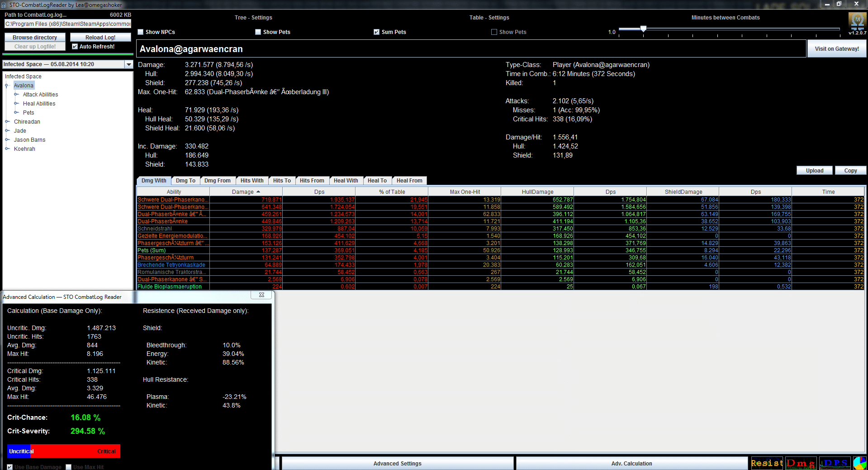Toggle the Sum Pets checkbox
The height and width of the screenshot is (470, 868).
pos(376,32)
